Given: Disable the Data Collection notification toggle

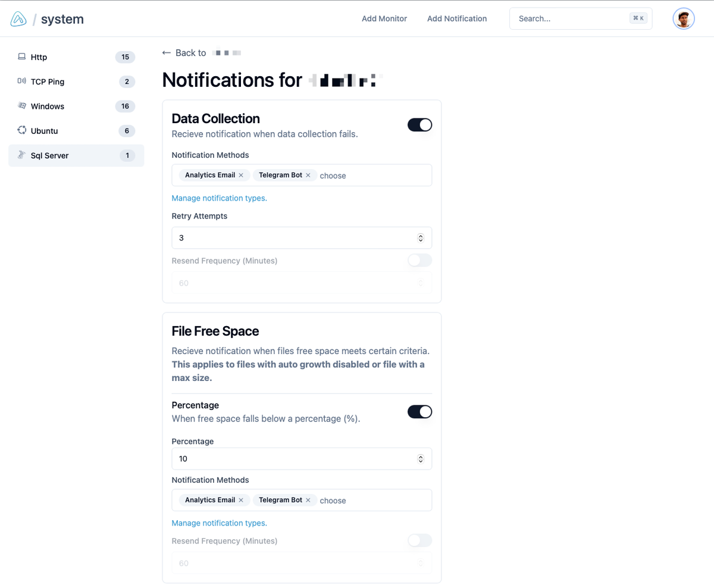Looking at the screenshot, I should (x=419, y=125).
